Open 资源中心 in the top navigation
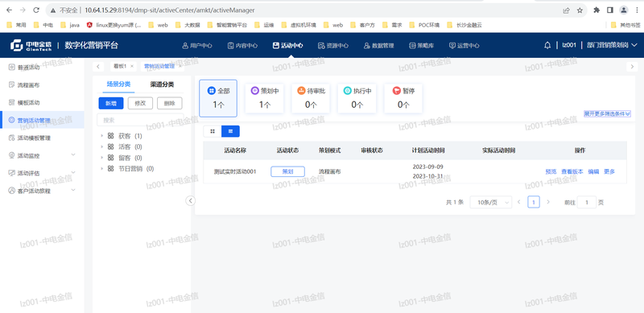Screen dimensions: 644x313 (x=333, y=46)
